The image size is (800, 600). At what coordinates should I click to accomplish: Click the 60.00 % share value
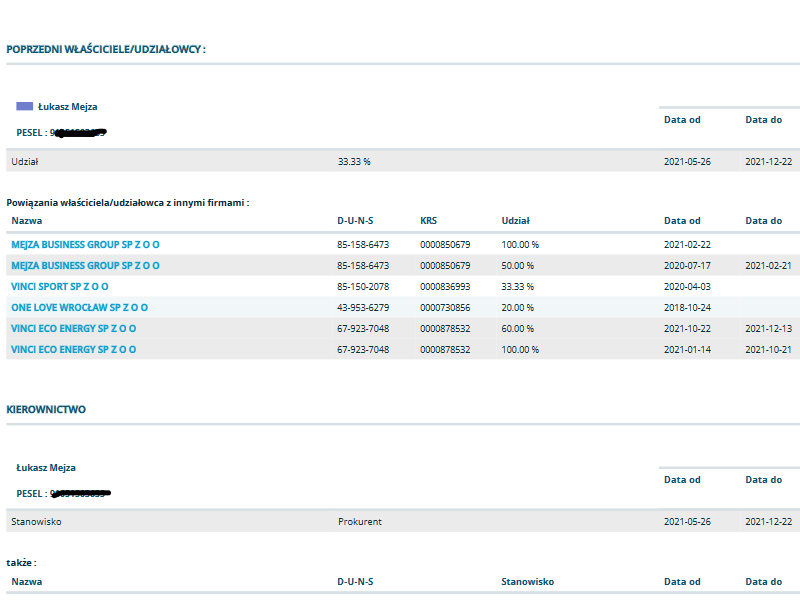[517, 329]
